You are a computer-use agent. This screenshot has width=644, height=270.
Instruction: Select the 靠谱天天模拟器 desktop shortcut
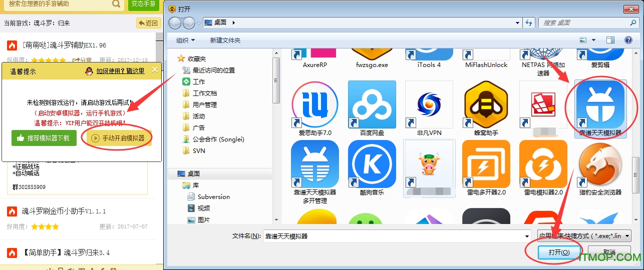[600, 108]
